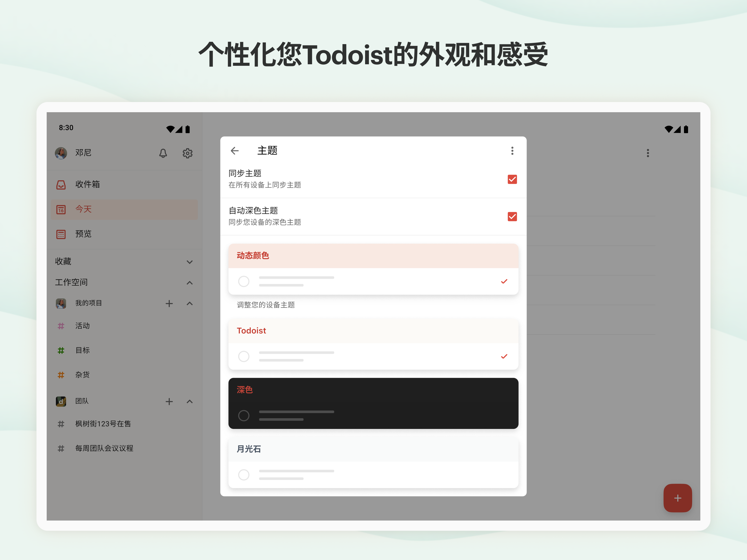Open 今天 view in the sidebar
747x560 pixels.
pyautogui.click(x=124, y=209)
